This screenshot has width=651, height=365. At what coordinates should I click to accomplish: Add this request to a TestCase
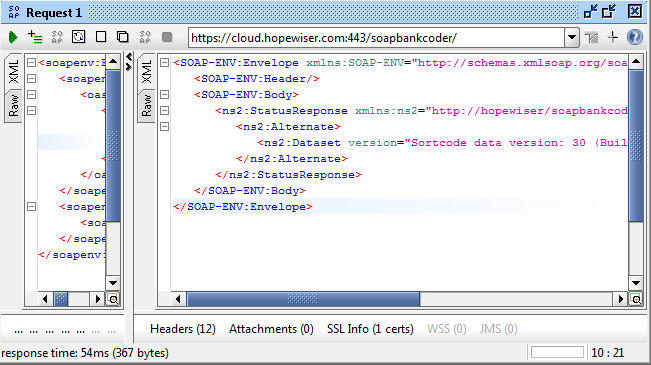35,37
